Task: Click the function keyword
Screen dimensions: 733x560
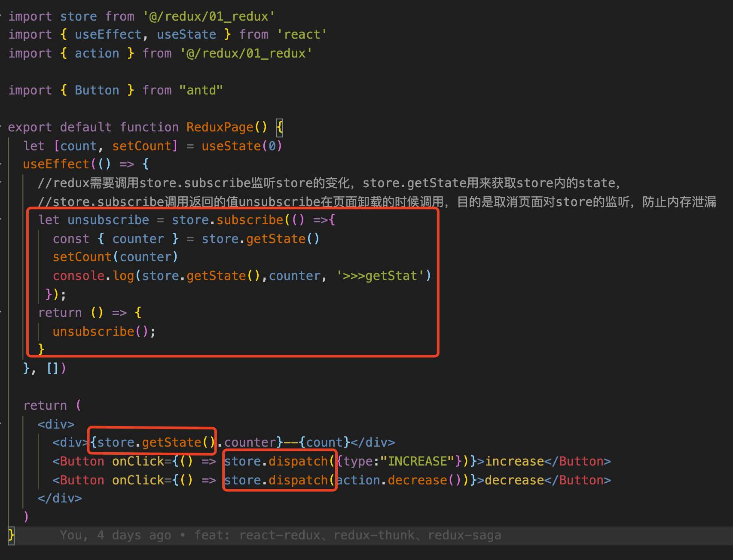Action: point(149,127)
